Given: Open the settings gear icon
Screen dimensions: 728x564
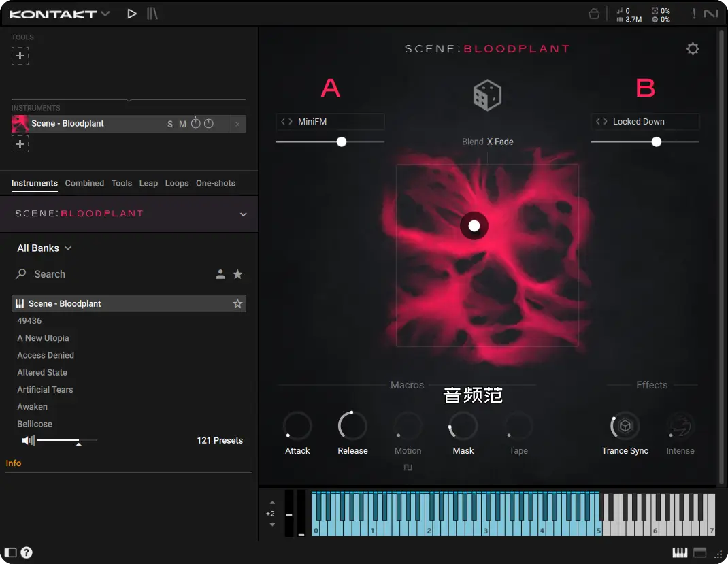Looking at the screenshot, I should point(693,49).
